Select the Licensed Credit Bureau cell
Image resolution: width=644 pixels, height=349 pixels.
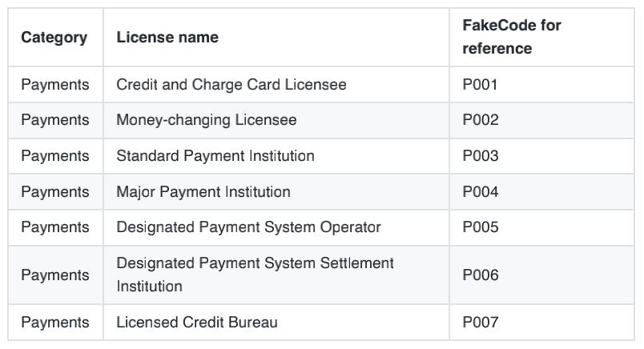[x=197, y=323]
